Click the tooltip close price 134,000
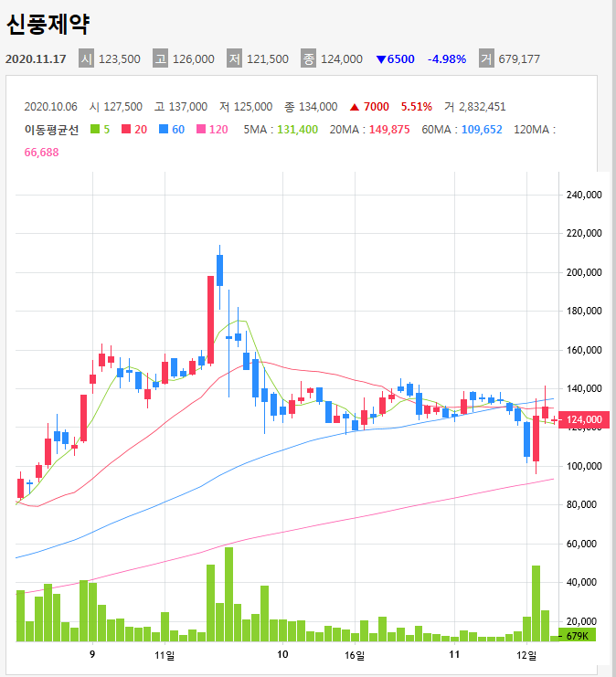Viewport: 616px width, 677px height. pos(317,107)
